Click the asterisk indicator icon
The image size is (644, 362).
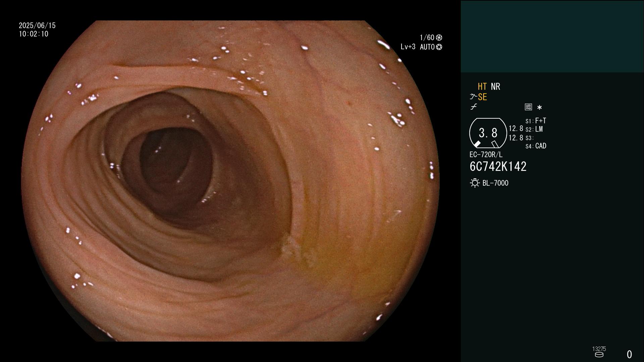pos(539,107)
